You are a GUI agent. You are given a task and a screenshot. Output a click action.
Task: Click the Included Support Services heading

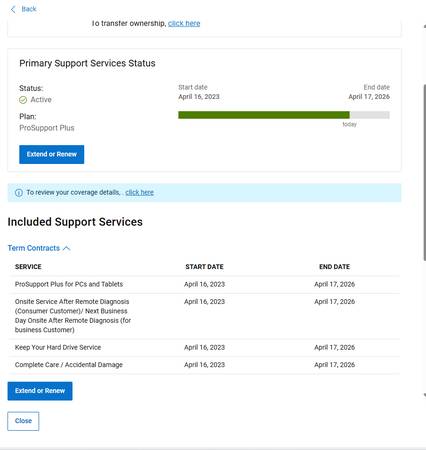(75, 222)
